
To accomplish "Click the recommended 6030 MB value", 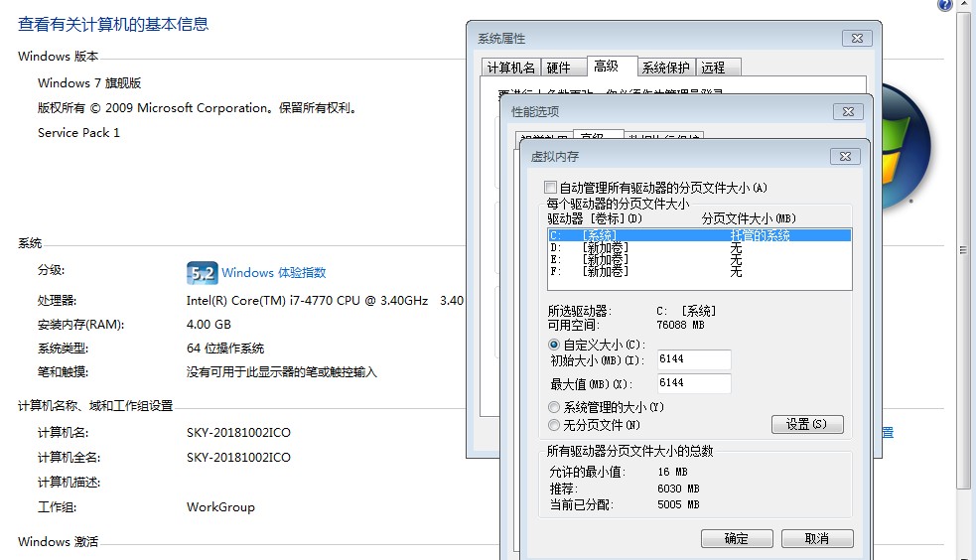I will click(x=678, y=489).
